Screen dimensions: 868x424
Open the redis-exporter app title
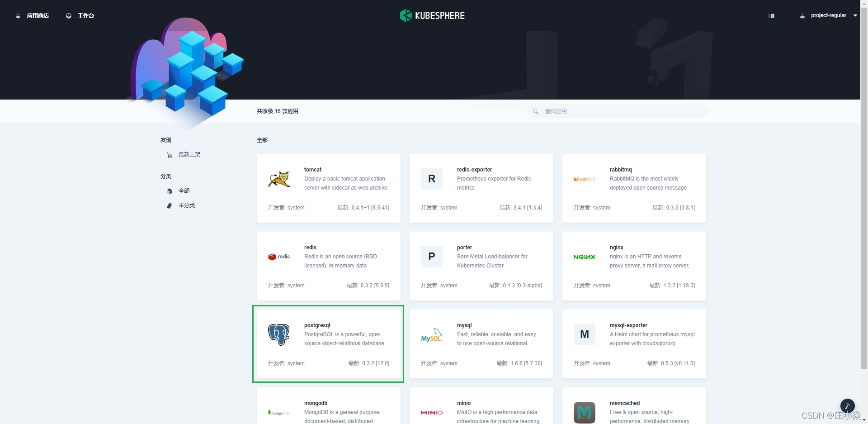point(474,170)
